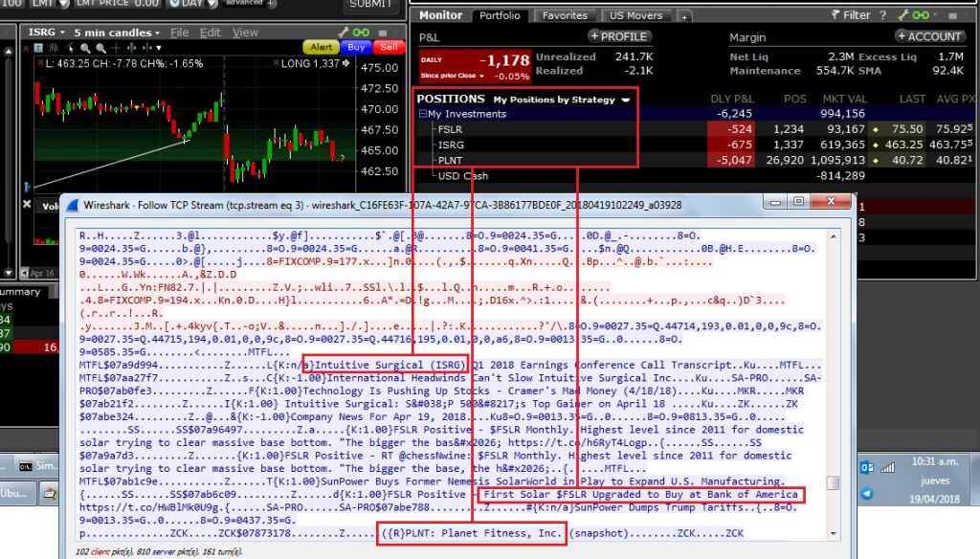Click the Outlook icon in system tray

coord(867,468)
